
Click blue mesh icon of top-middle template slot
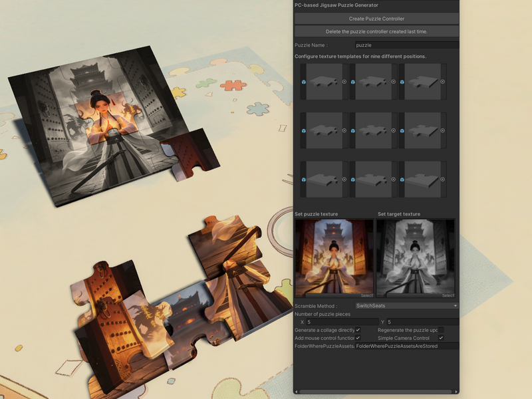click(x=353, y=82)
